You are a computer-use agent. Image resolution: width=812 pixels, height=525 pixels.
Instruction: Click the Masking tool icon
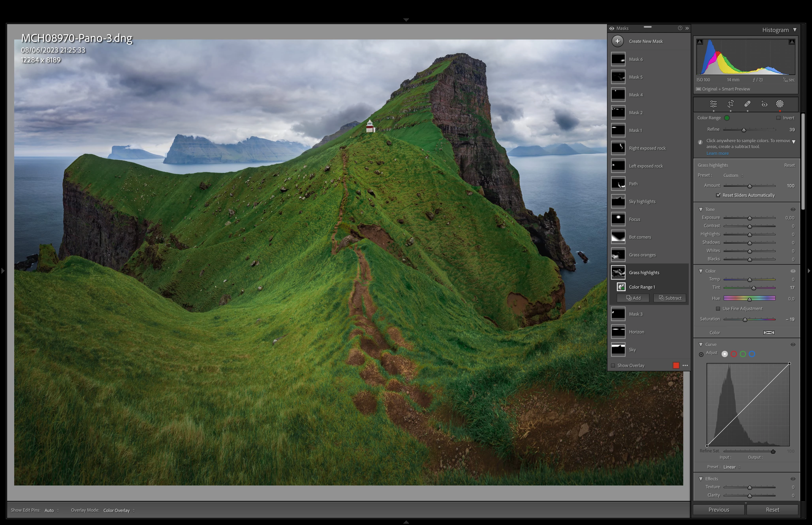(780, 104)
